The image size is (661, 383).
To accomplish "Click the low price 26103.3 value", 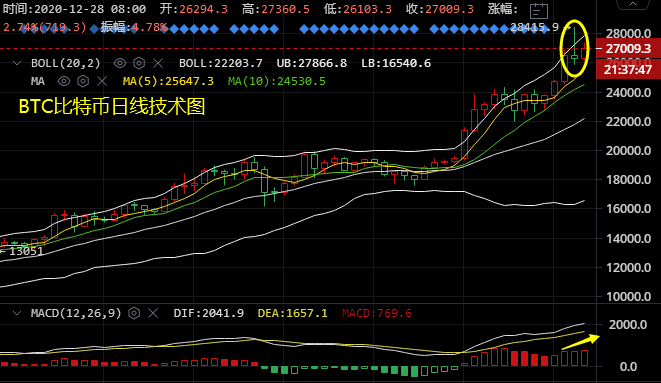I will 367,9.
